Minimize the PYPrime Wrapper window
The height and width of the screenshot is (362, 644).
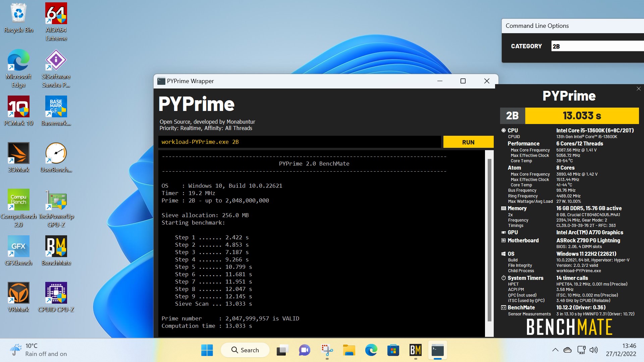click(x=440, y=81)
